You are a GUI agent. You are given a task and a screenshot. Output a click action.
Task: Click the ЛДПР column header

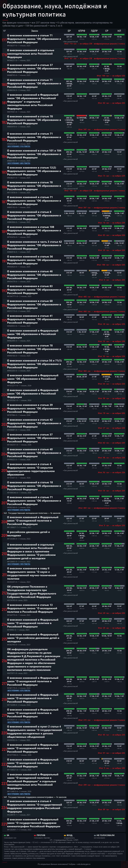[94, 31]
